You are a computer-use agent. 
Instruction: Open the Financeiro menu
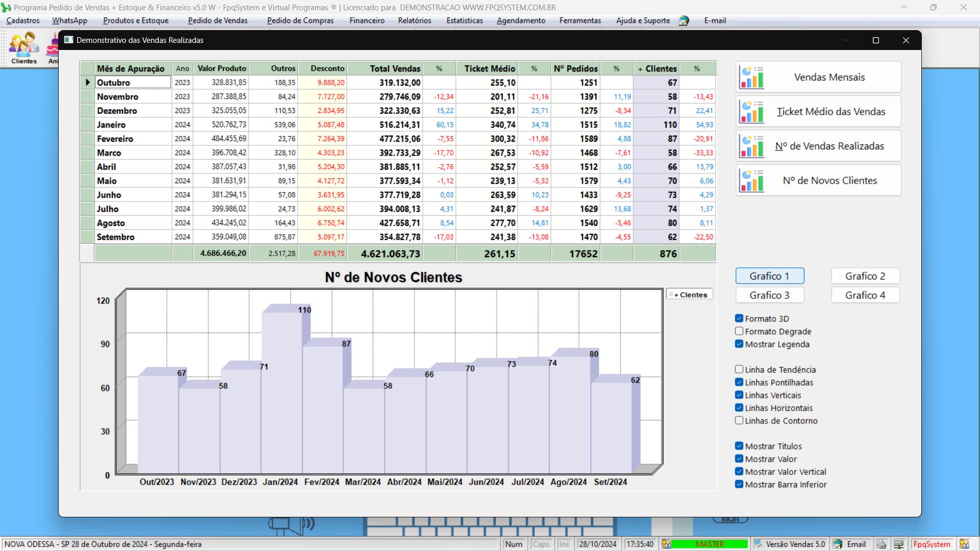pyautogui.click(x=367, y=20)
